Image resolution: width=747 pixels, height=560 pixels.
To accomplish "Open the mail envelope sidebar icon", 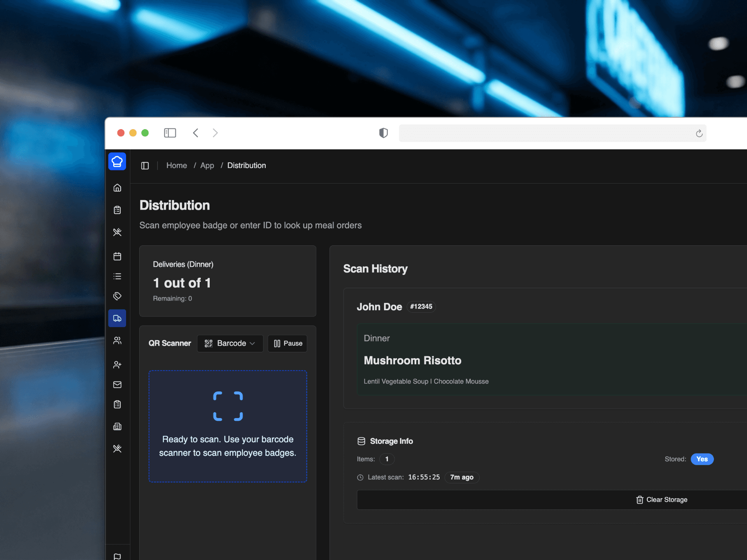I will [117, 385].
